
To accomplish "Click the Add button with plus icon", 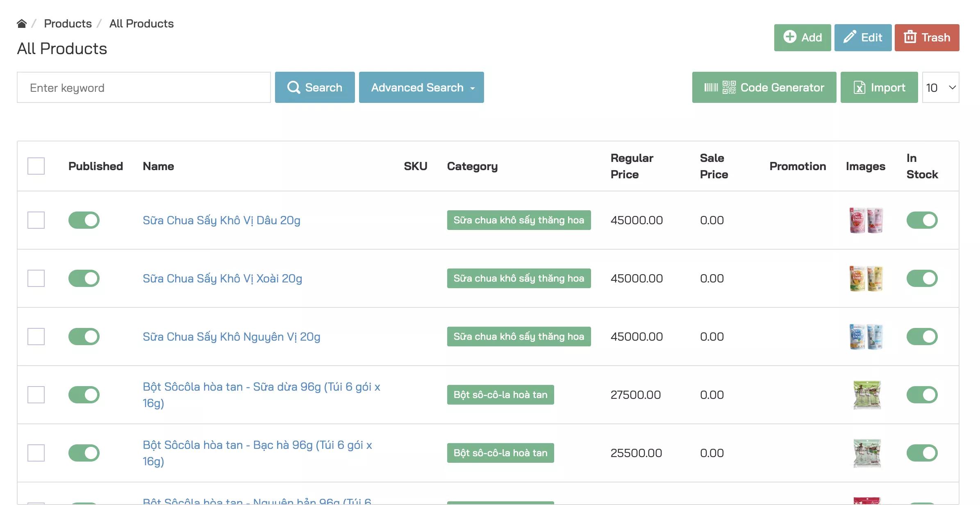I will coord(802,38).
